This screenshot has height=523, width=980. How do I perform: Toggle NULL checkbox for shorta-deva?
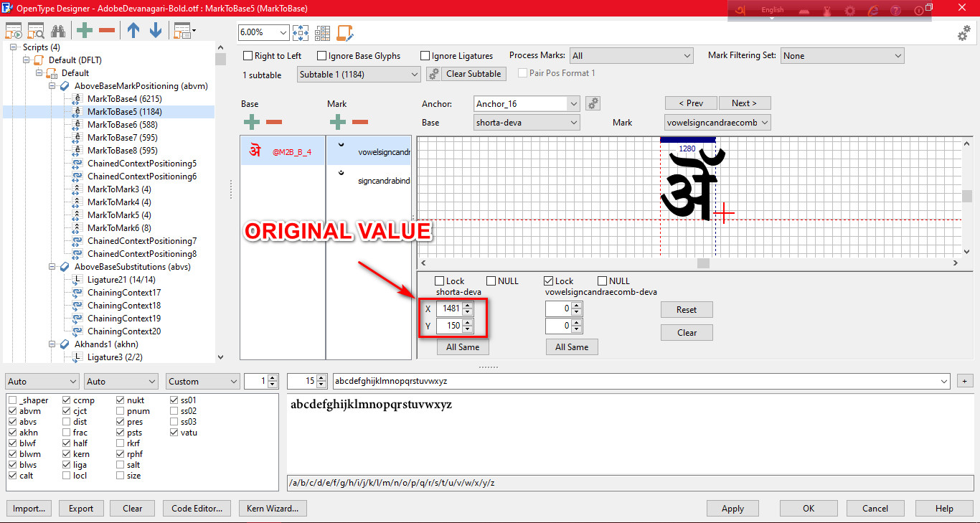[x=491, y=281]
